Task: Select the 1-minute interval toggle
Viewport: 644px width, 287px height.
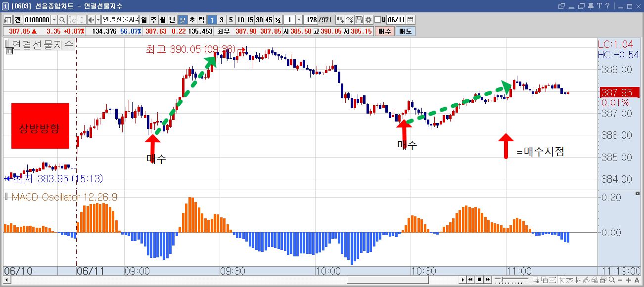Action: coord(212,20)
